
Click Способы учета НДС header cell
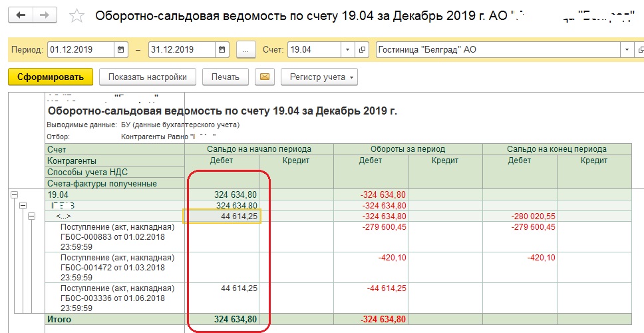(115, 172)
